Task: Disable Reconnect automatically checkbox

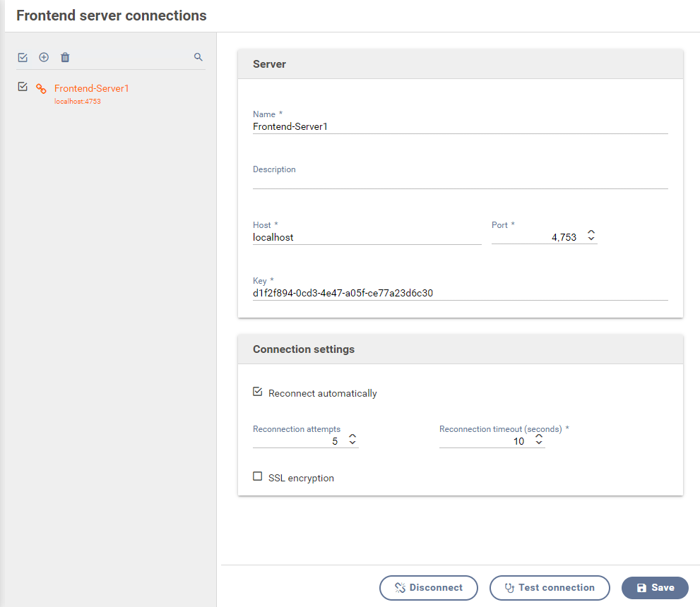Action: (x=258, y=392)
